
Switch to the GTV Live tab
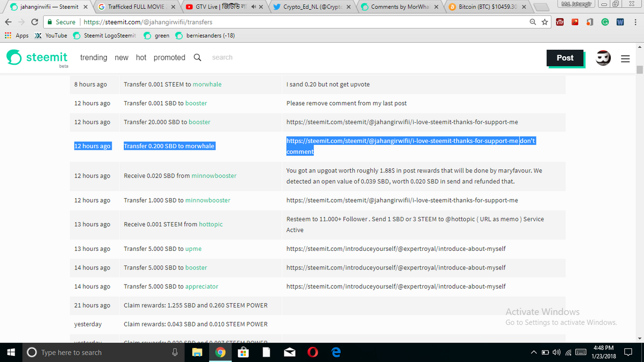coord(224,7)
